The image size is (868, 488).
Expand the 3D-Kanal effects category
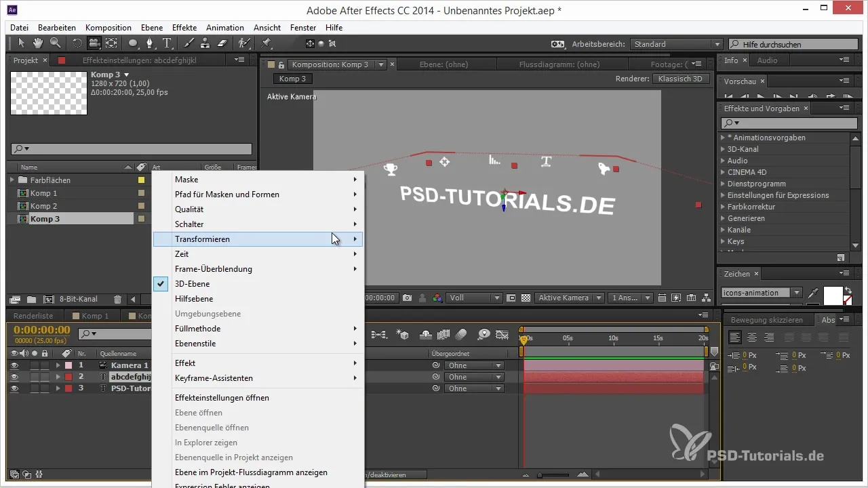tap(723, 149)
